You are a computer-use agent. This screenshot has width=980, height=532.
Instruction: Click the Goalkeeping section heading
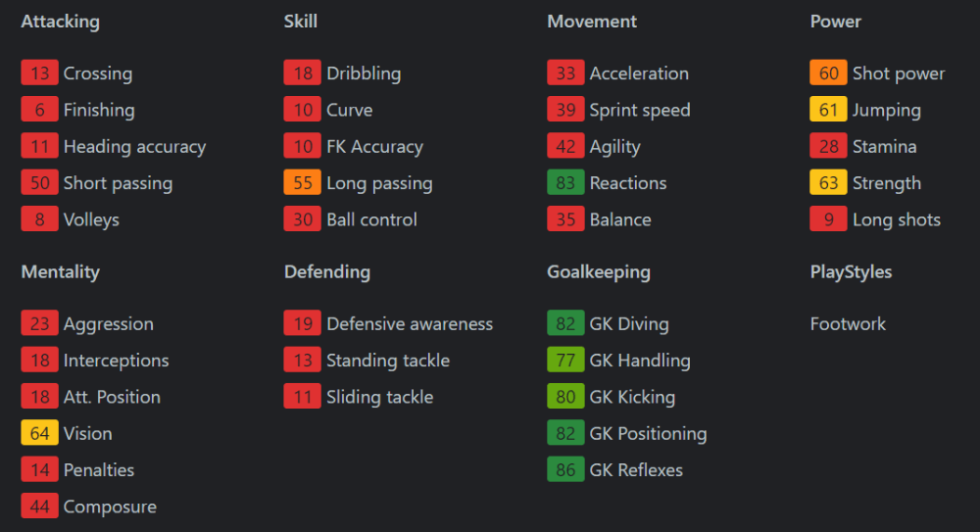[599, 272]
